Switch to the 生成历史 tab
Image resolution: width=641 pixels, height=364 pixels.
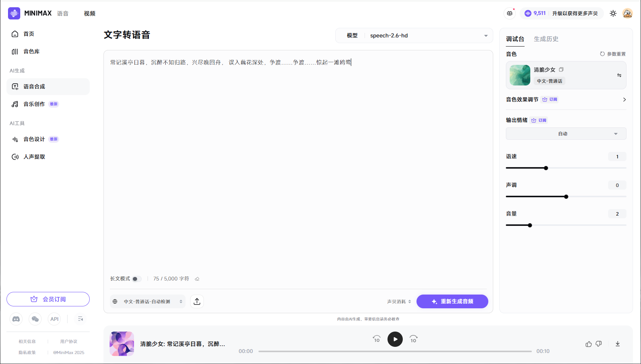(x=546, y=39)
